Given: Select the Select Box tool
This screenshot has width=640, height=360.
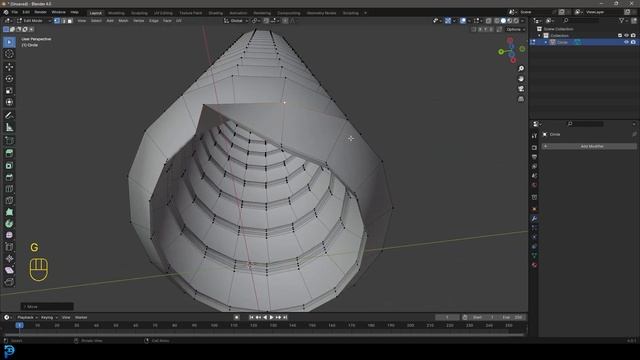Looking at the screenshot, I should 9,42.
